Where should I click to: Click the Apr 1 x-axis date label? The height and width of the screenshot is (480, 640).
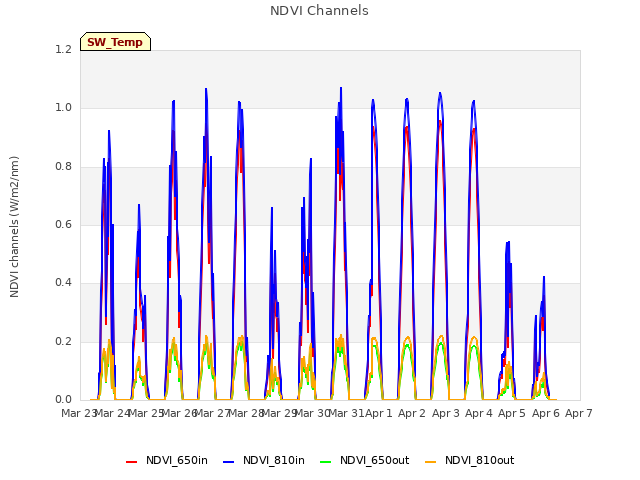[378, 413]
